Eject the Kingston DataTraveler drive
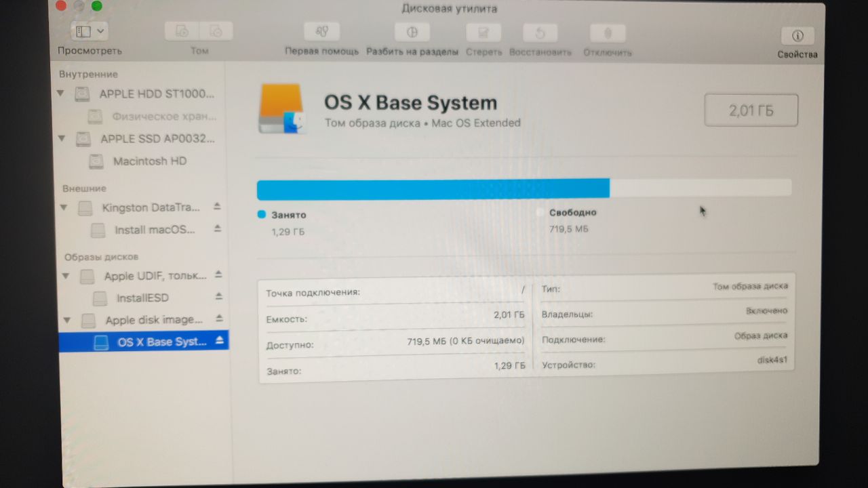The image size is (868, 488). pyautogui.click(x=218, y=205)
